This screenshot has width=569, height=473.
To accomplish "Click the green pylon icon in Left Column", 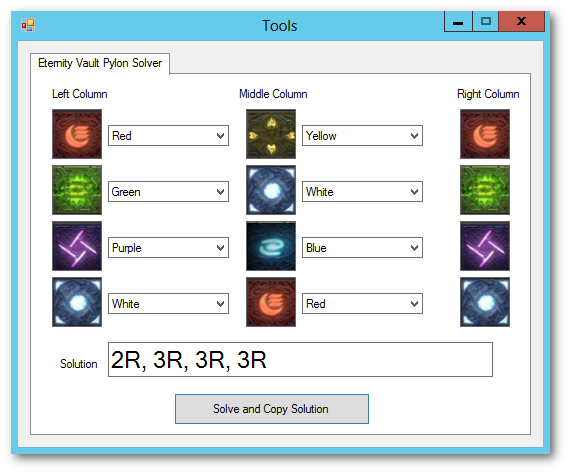I will coord(77,190).
